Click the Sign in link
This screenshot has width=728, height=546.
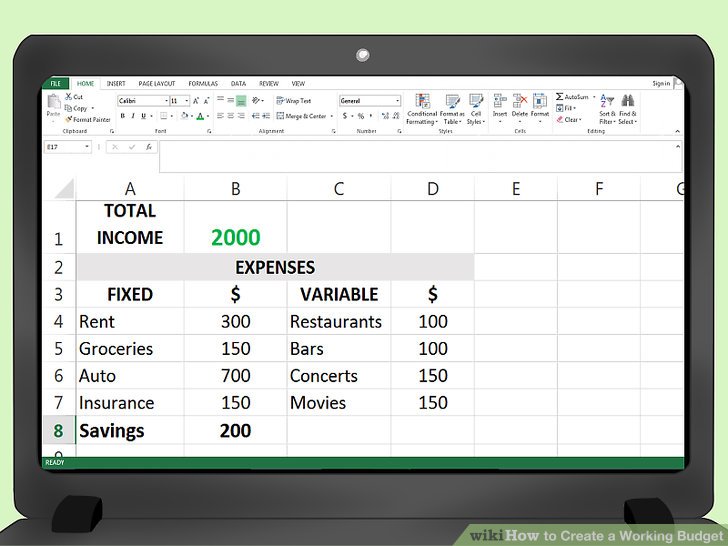[661, 84]
